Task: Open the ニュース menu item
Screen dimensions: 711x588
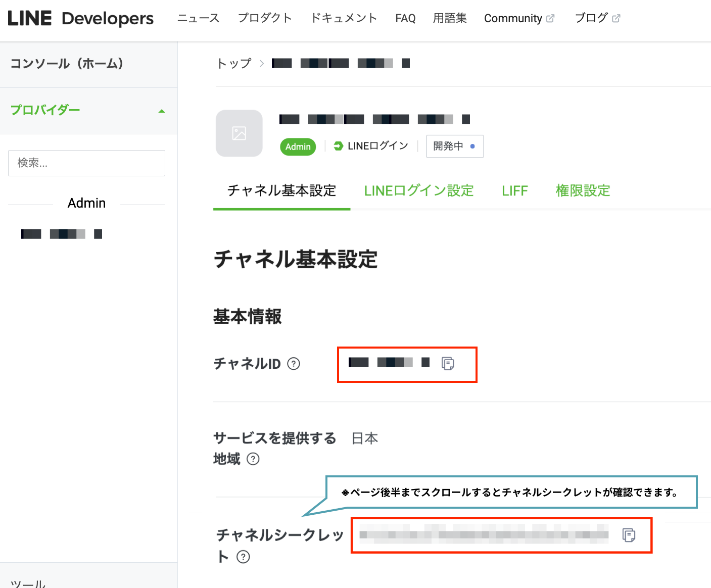Action: (x=199, y=18)
